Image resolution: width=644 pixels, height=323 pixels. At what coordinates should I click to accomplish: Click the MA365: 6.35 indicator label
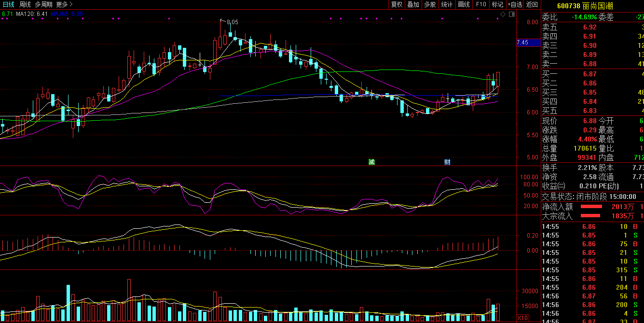[67, 14]
